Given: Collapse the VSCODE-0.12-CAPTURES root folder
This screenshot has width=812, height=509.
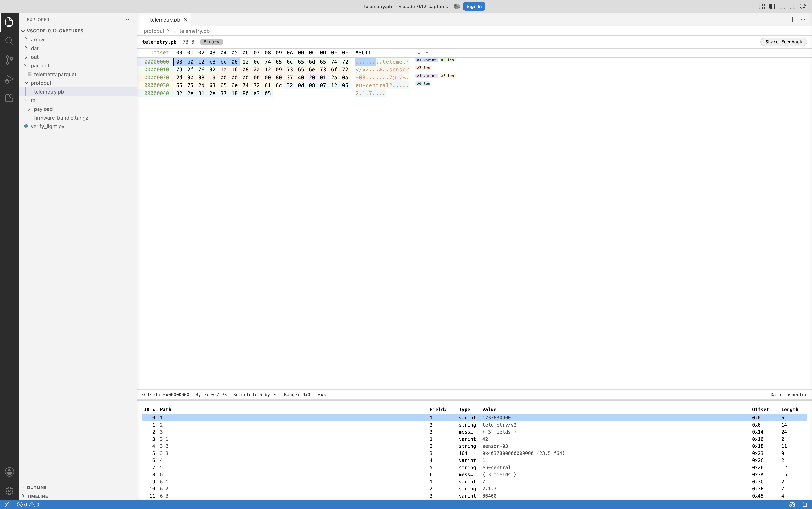Looking at the screenshot, I should point(78,31).
